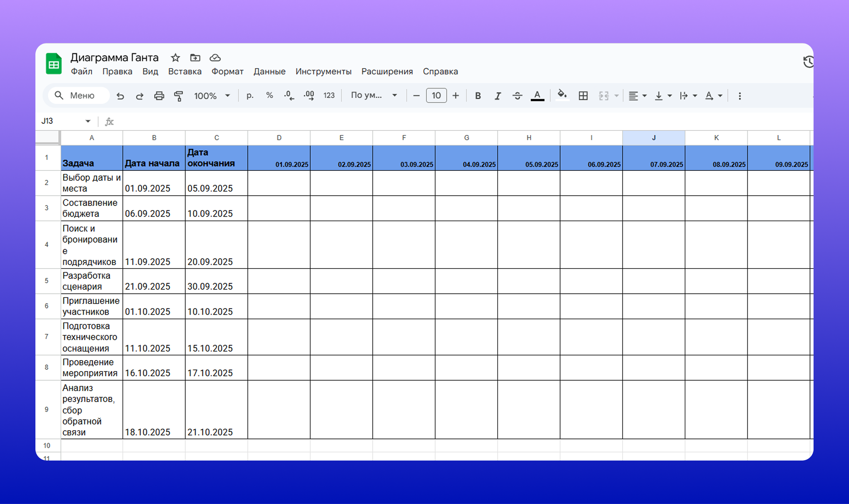Viewport: 849px width, 504px height.
Task: Open the font family dropdown
Action: coord(374,95)
